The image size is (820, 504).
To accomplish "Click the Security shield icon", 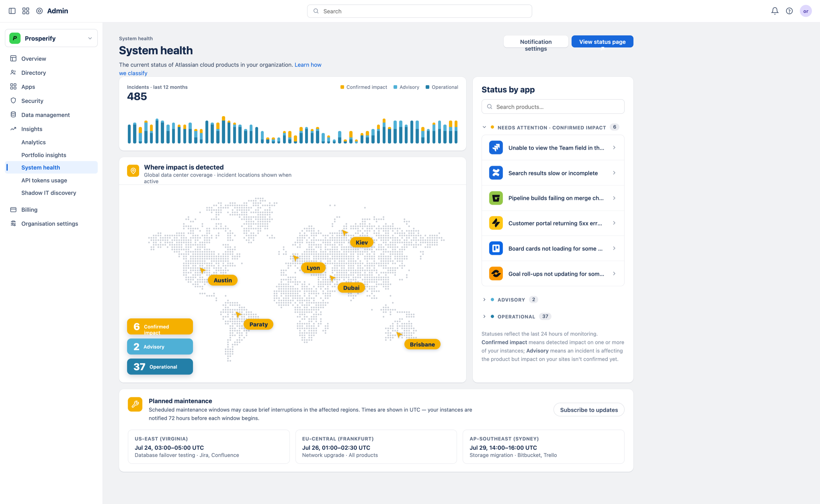I will [x=13, y=101].
